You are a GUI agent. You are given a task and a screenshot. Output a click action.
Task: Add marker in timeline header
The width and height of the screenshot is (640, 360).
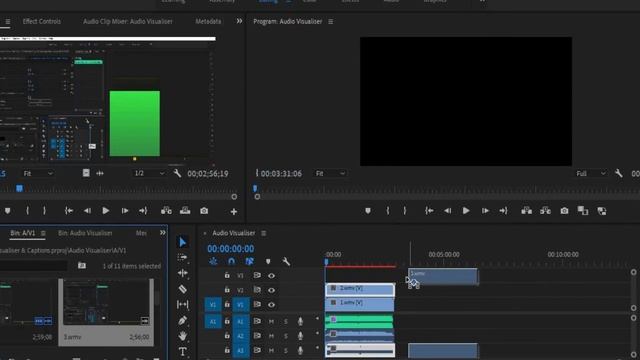click(x=268, y=261)
